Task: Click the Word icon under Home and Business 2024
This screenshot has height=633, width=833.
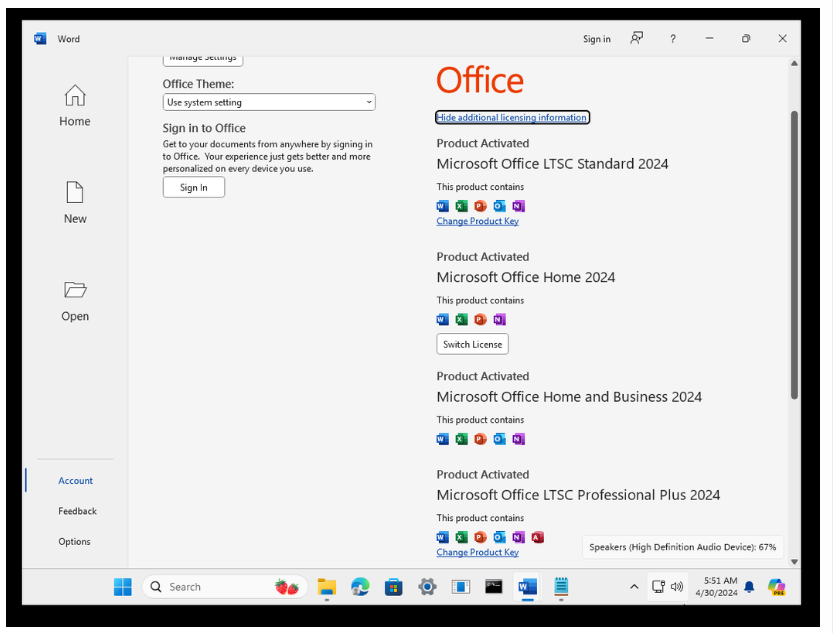Action: click(x=443, y=439)
